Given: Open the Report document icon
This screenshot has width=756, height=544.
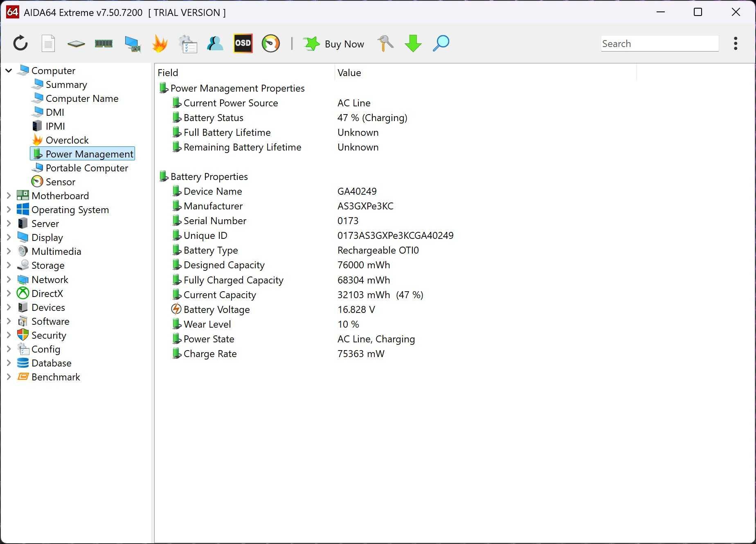Looking at the screenshot, I should (48, 43).
